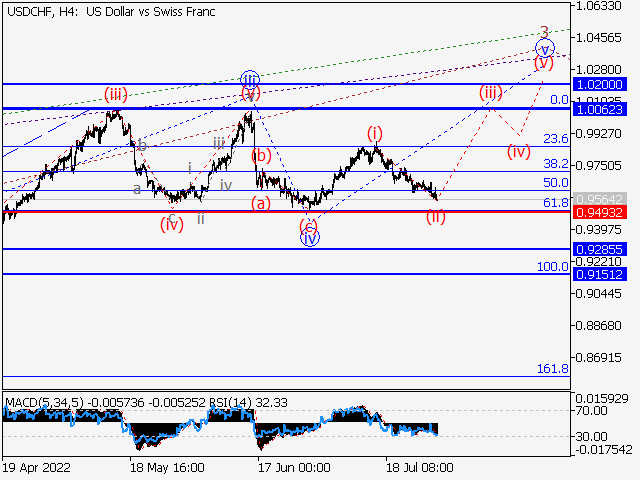Click the blue circled wave v marker
This screenshot has width=640, height=480.
tap(544, 48)
